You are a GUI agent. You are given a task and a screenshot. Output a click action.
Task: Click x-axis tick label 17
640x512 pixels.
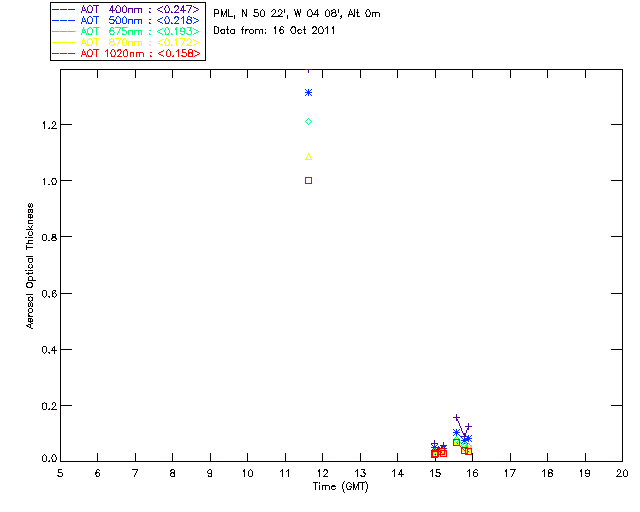(x=510, y=474)
